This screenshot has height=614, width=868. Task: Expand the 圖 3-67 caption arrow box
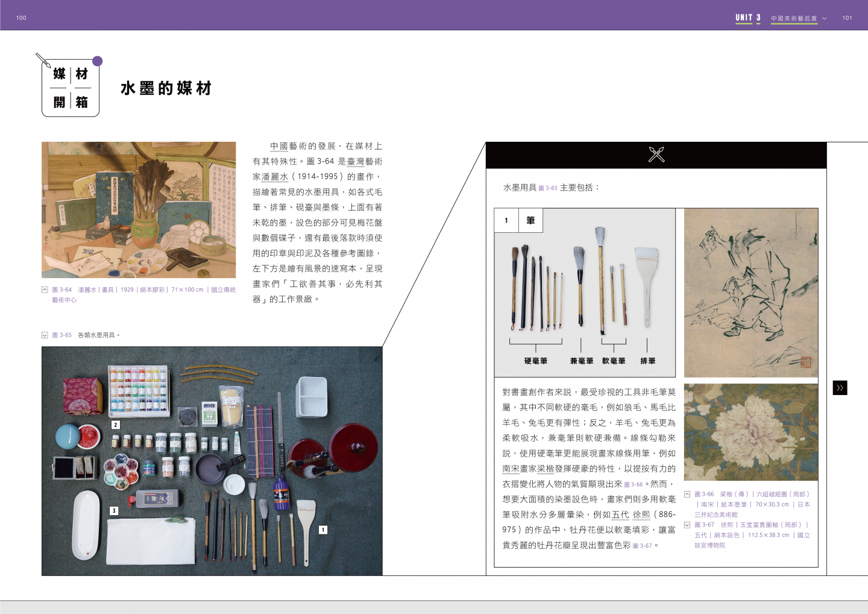point(687,525)
